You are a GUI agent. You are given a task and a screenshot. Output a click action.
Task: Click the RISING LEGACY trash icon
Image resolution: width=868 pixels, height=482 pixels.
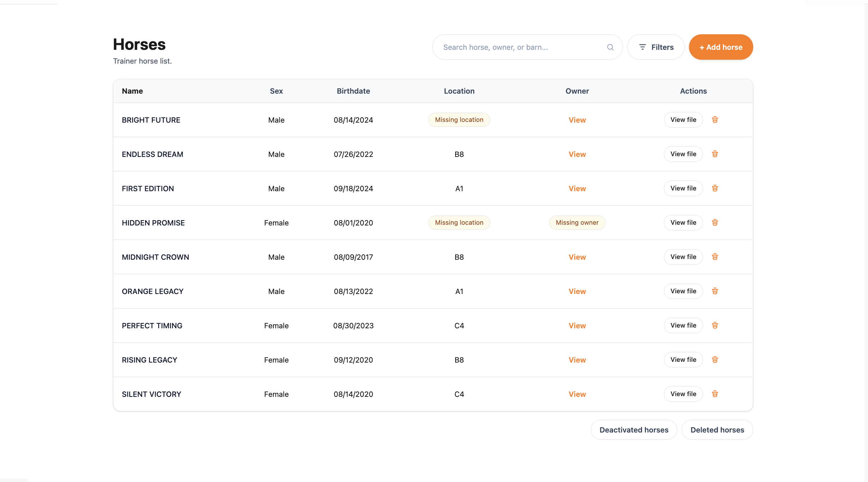click(x=715, y=360)
